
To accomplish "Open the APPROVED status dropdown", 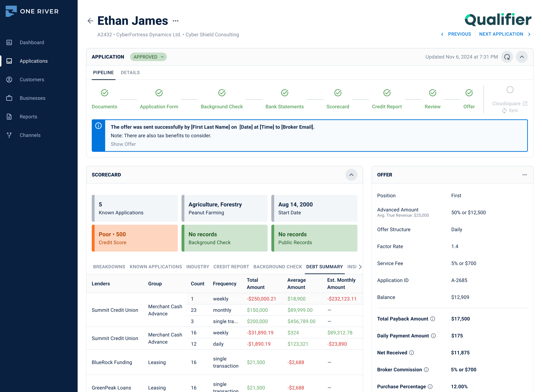I will point(148,57).
